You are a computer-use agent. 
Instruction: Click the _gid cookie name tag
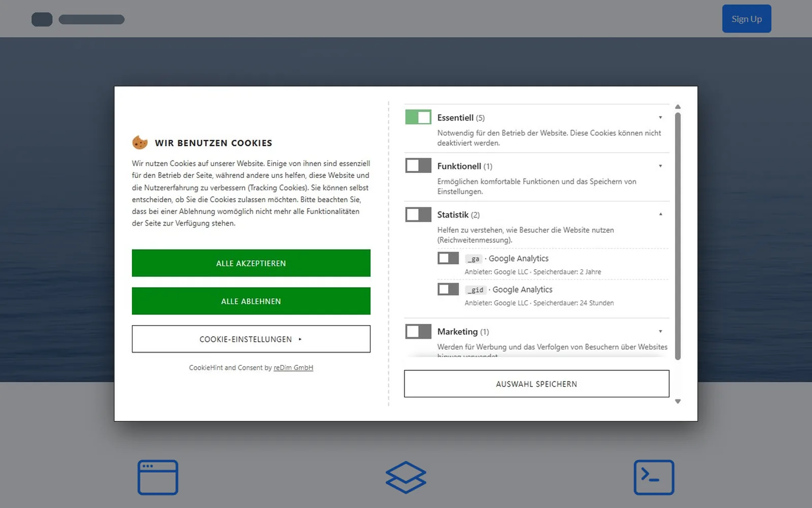[x=476, y=290]
